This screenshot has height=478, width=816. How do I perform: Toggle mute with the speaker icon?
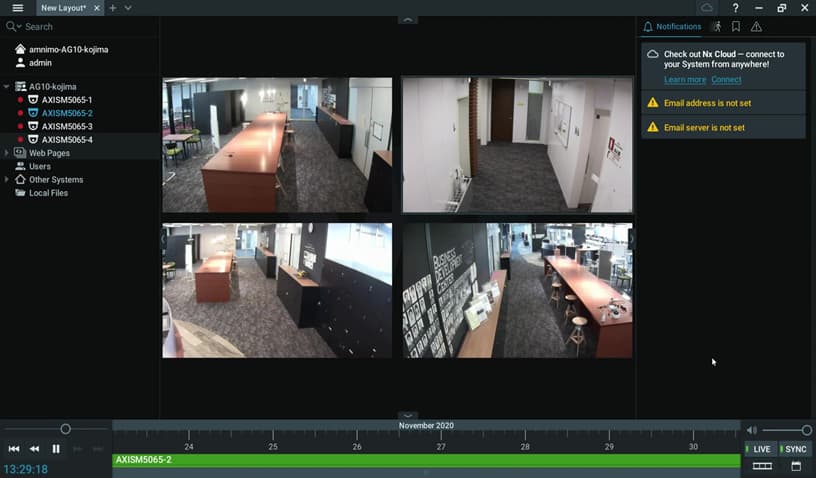click(752, 430)
